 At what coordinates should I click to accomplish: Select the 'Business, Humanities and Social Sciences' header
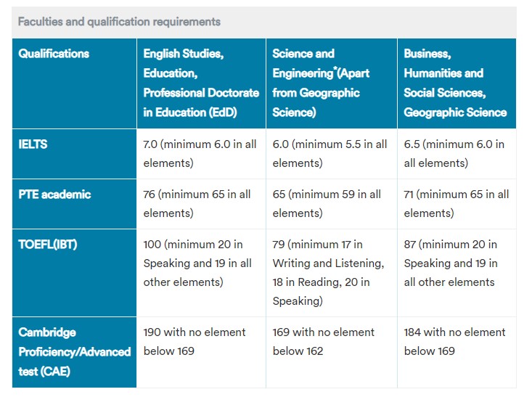(455, 83)
